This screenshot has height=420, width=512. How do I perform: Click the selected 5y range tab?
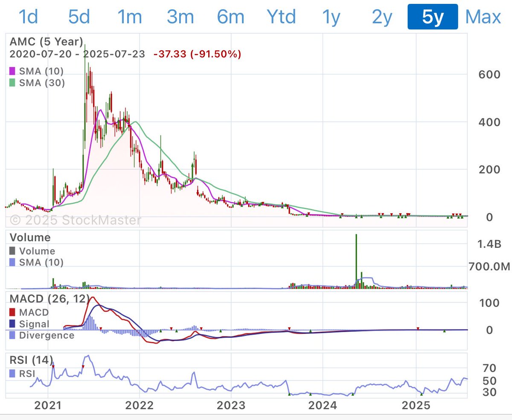click(433, 17)
